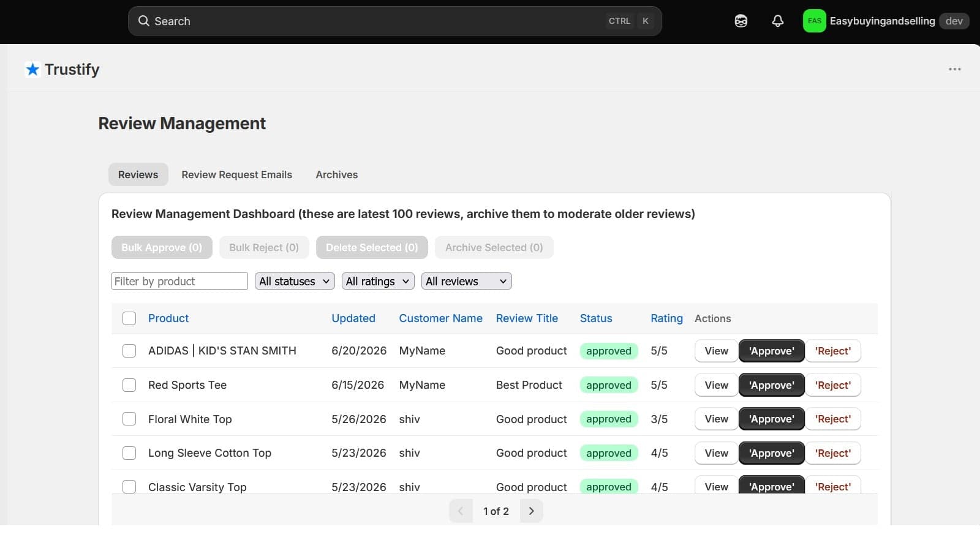The height and width of the screenshot is (551, 980).
Task: Open the sidekick assistant icon in the top bar
Action: tap(741, 21)
